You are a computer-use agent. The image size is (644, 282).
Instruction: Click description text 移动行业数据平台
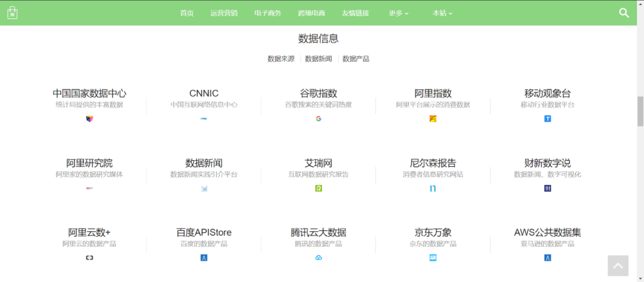click(547, 105)
